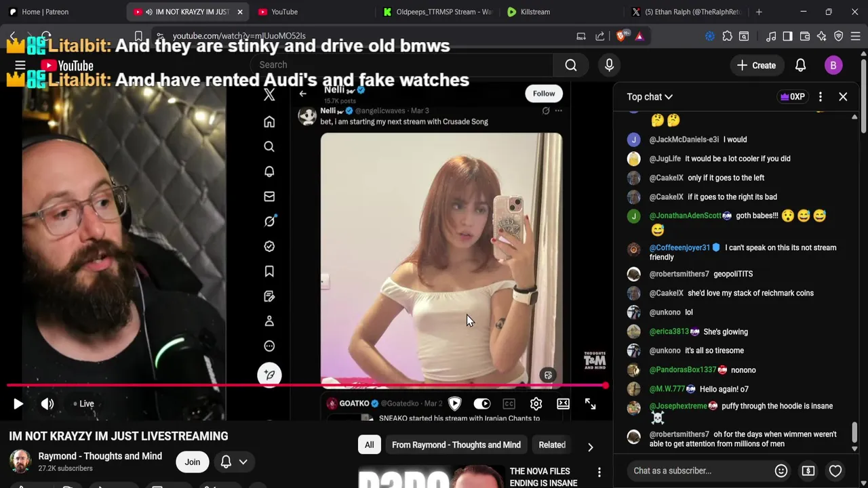Open the Brave VPN shield icon

click(839, 36)
